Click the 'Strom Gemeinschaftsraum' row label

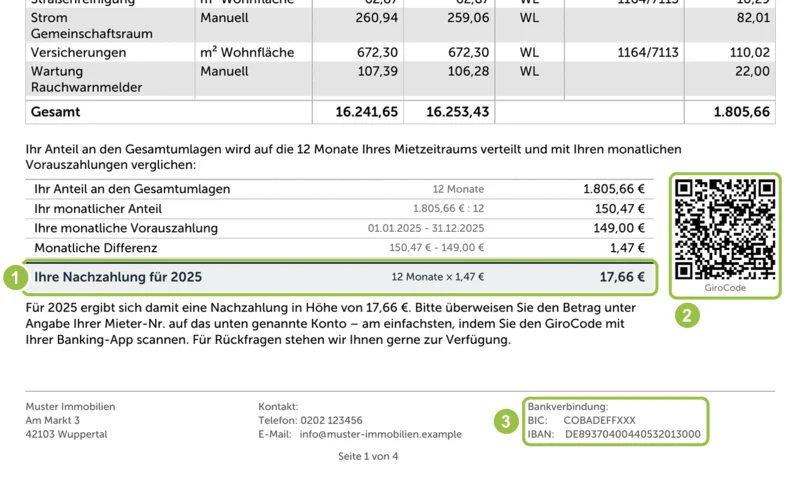91,26
